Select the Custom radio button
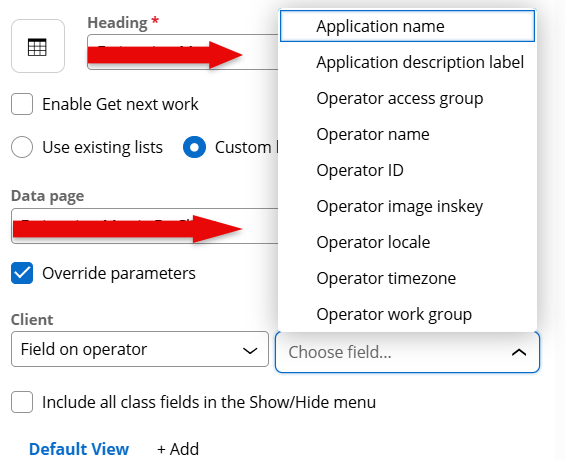565x460 pixels. (194, 147)
